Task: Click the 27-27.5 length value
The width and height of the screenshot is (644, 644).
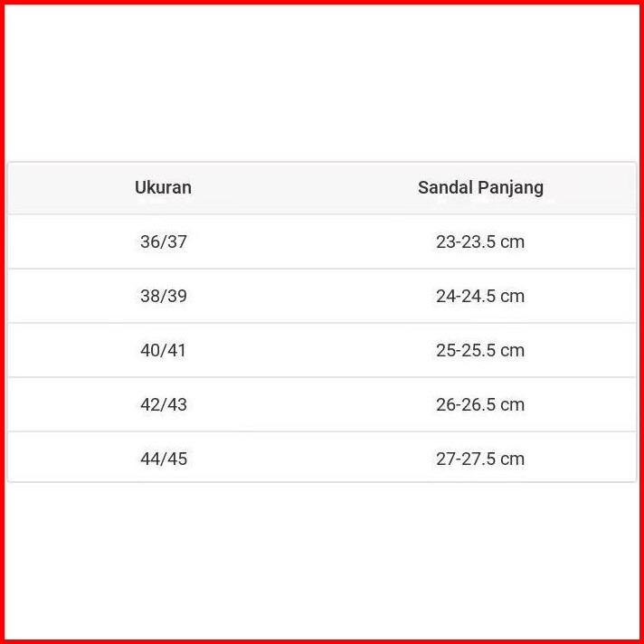Action: pyautogui.click(x=465, y=459)
